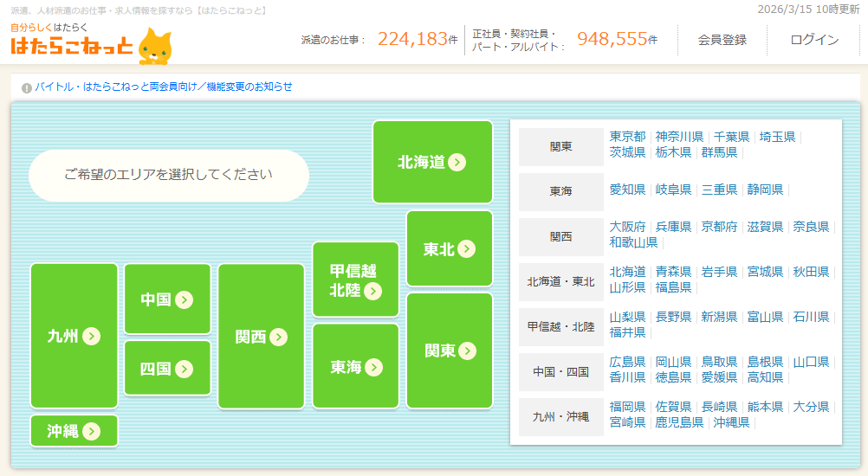Click the arrow icon on the 四国 tile
This screenshot has width=868, height=476.
click(184, 369)
